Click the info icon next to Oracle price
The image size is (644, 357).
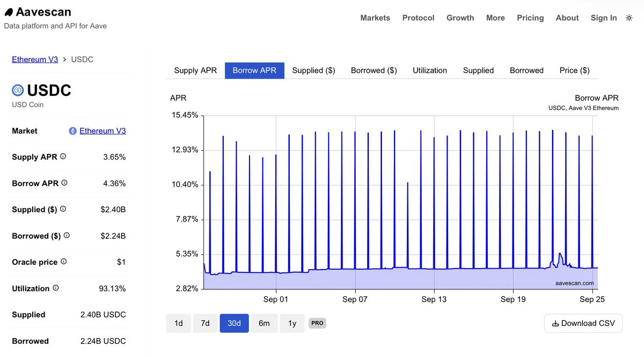(x=63, y=262)
